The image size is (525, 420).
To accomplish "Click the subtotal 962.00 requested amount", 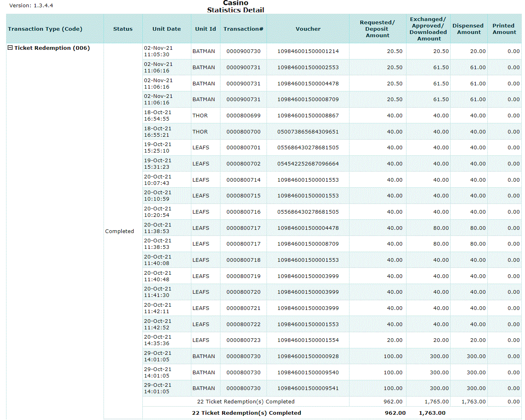I will [x=393, y=402].
